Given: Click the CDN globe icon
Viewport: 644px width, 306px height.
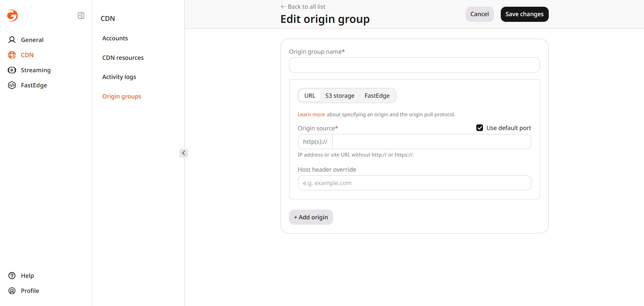Looking at the screenshot, I should (x=12, y=55).
